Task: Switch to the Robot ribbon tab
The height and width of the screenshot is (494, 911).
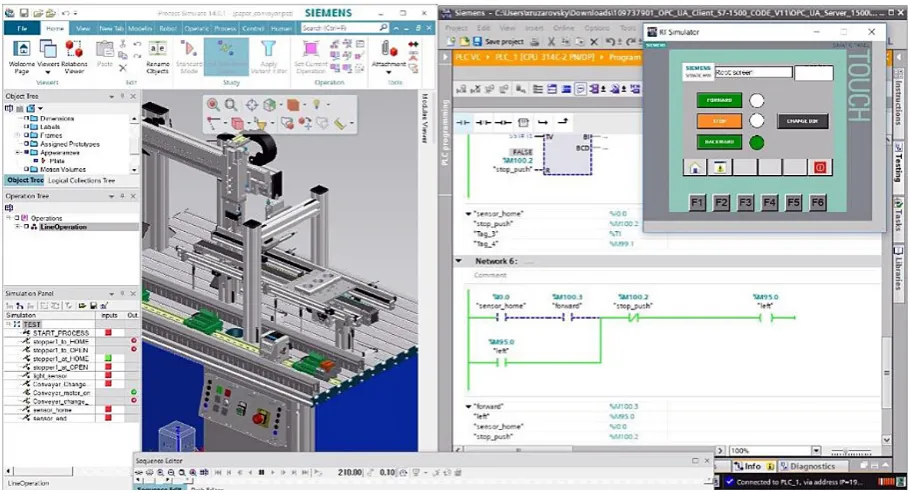Action: (168, 28)
